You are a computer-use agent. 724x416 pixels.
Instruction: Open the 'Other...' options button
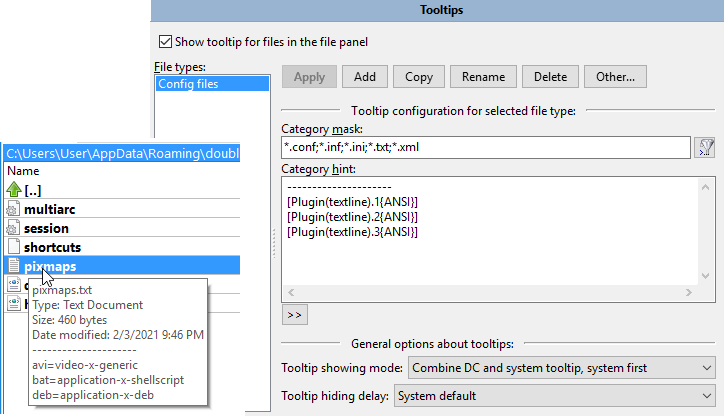(x=616, y=77)
